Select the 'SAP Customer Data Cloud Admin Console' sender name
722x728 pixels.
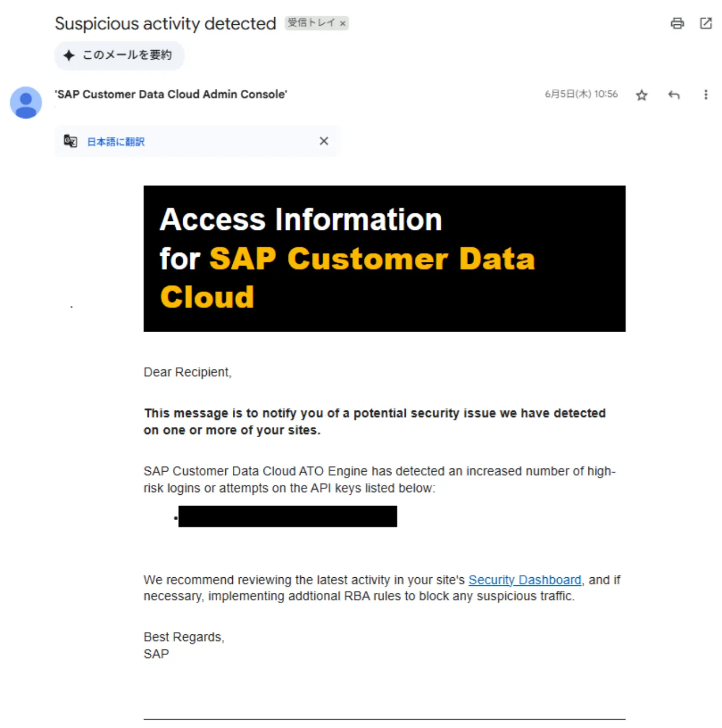point(171,94)
